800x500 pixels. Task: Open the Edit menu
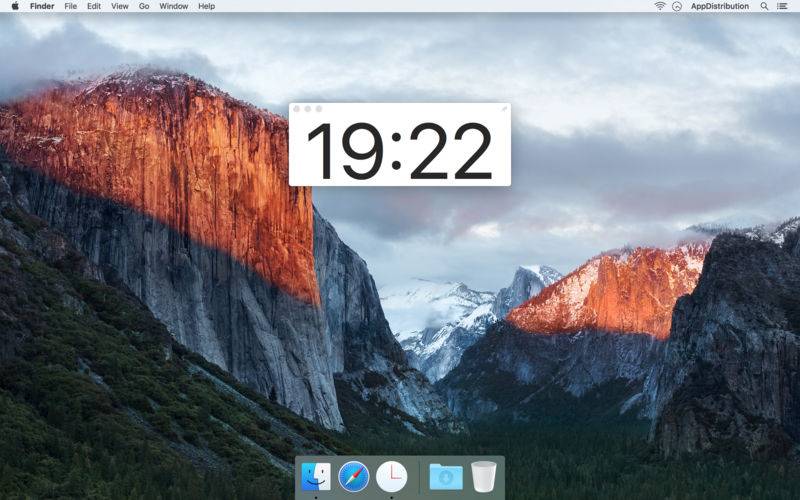click(x=94, y=6)
